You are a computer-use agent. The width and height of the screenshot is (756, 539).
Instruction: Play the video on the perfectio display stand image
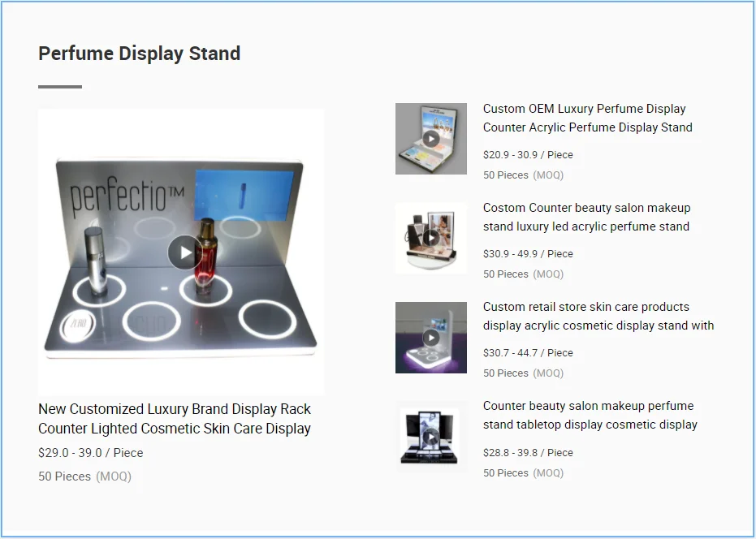[x=185, y=252]
